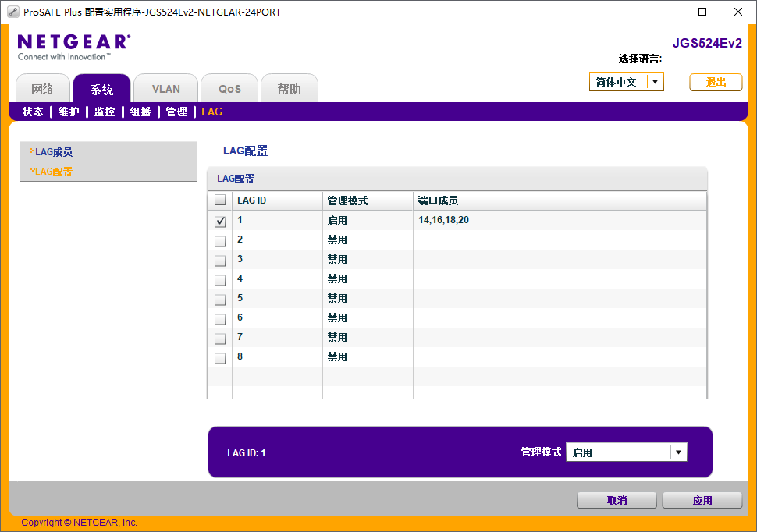
Task: Switch to the QoS tab
Action: tap(229, 89)
